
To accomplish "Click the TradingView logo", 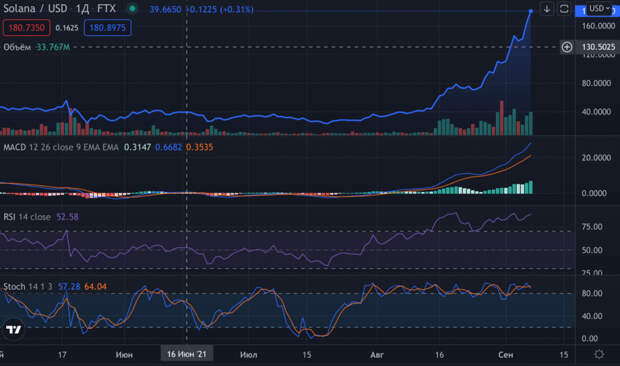I will 13,330.
